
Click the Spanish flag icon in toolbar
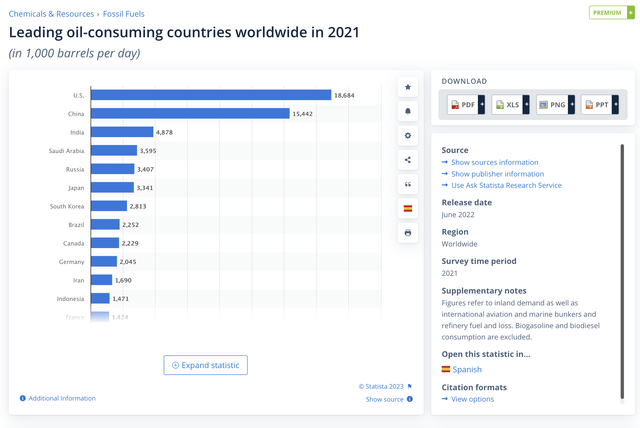click(408, 208)
